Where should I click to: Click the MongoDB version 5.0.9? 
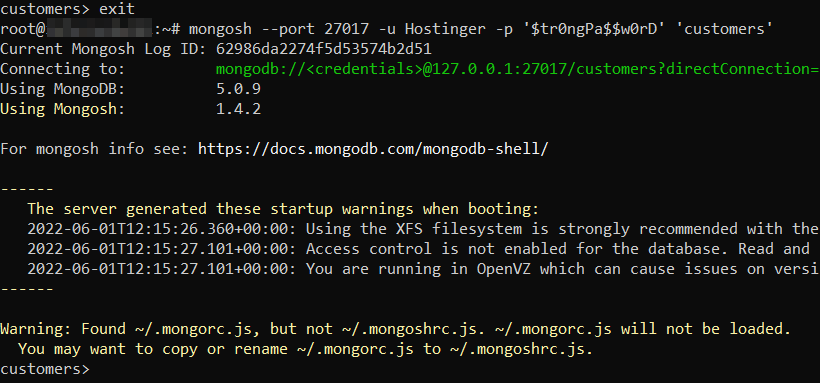(x=238, y=89)
